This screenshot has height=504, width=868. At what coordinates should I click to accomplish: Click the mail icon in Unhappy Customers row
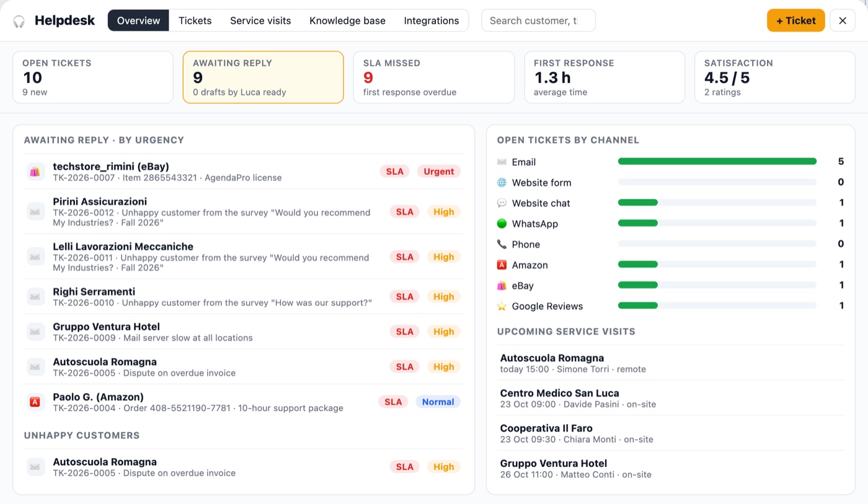pos(35,467)
